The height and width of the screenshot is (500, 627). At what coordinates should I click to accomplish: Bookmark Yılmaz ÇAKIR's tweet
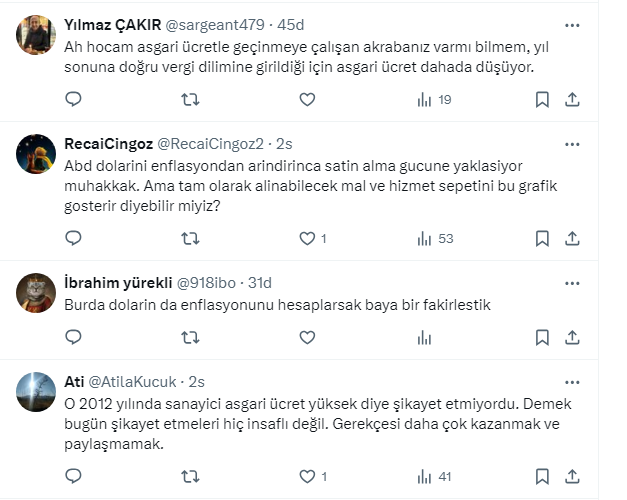541,99
